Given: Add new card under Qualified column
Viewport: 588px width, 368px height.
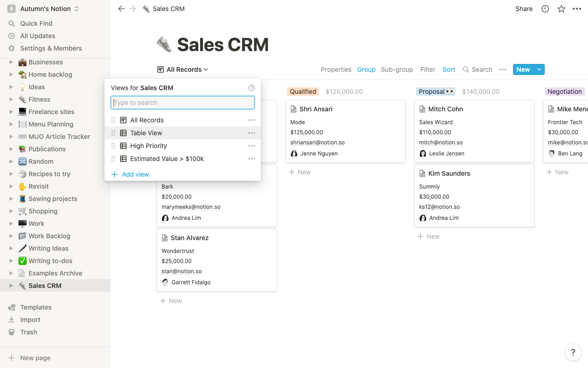Looking at the screenshot, I should point(300,172).
